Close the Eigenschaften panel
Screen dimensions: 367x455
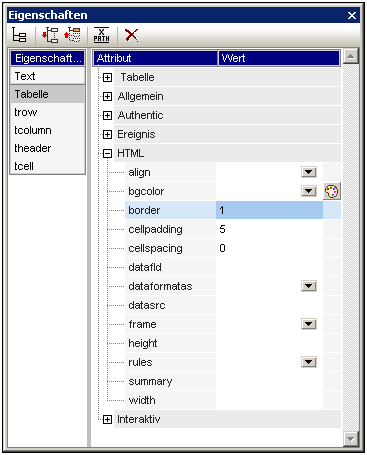[352, 15]
